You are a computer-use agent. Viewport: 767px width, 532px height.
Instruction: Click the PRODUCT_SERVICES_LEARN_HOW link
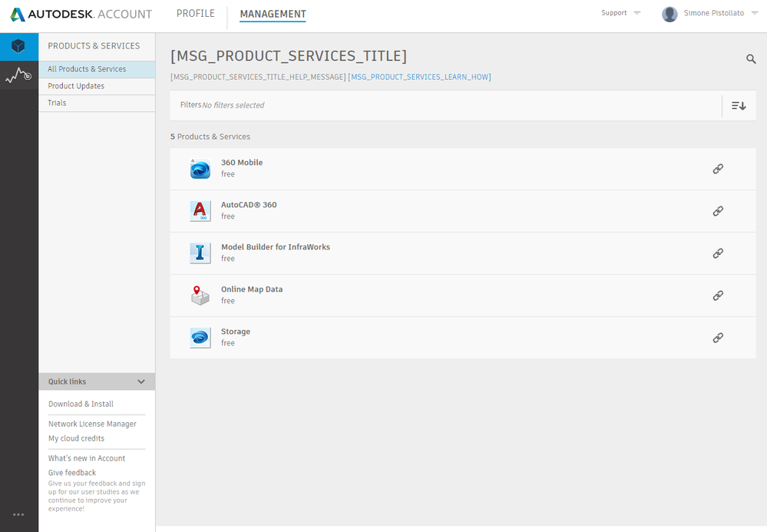coord(419,77)
